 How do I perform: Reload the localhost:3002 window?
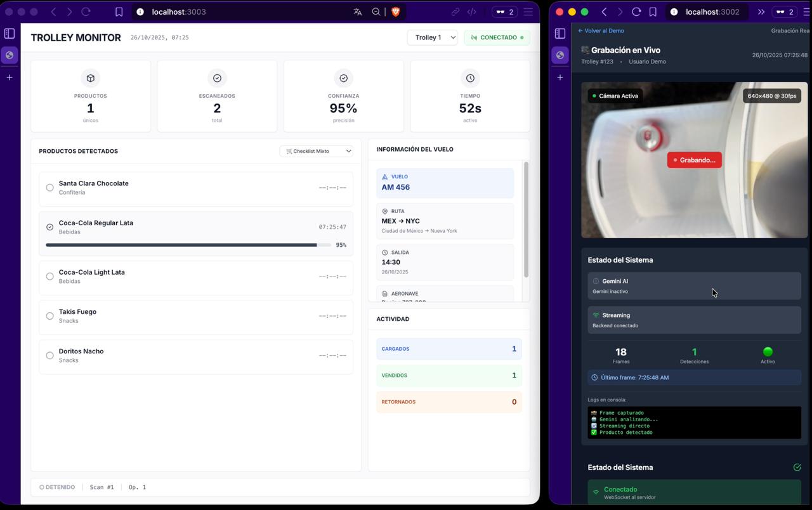coord(636,11)
